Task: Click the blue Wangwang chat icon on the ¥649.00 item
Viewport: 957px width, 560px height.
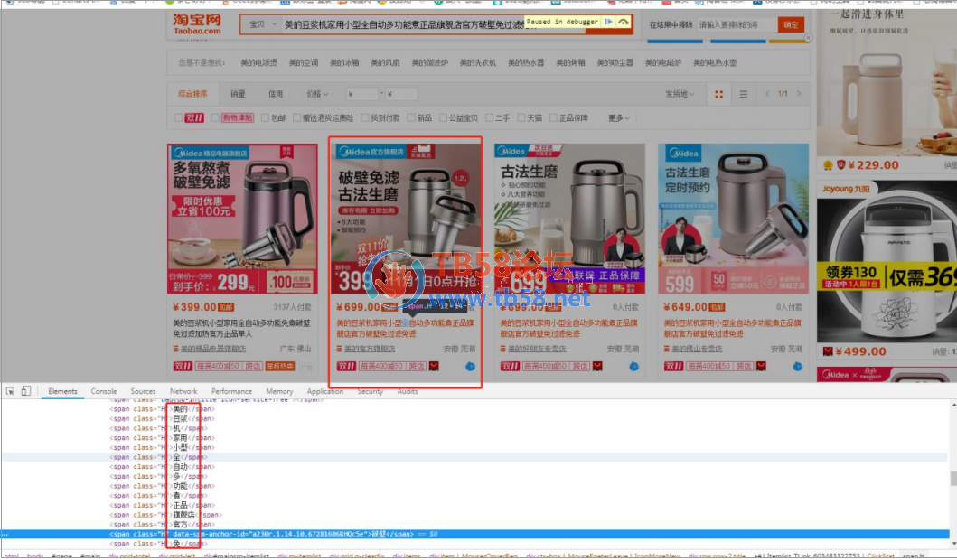Action: pyautogui.click(x=798, y=366)
